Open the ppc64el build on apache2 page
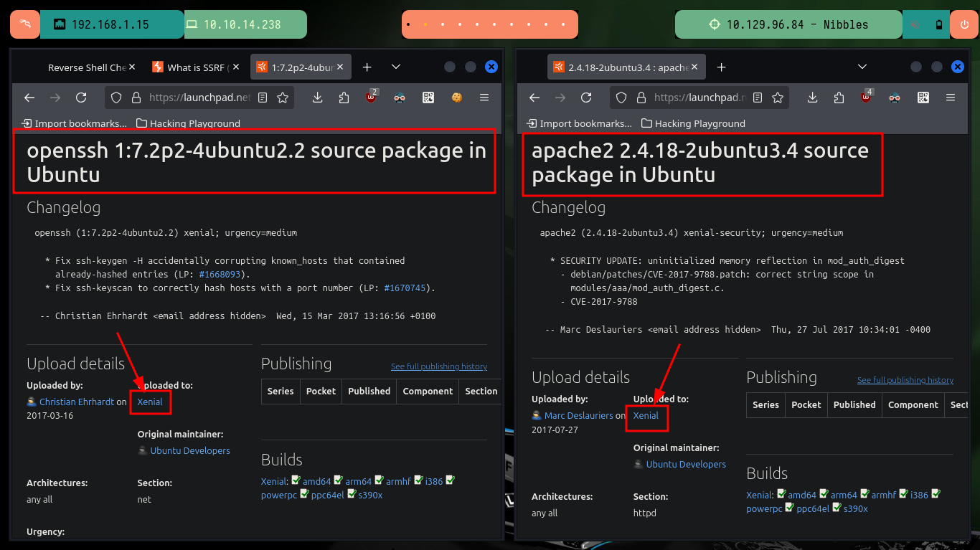Screen dimensions: 980x550 pos(813,509)
